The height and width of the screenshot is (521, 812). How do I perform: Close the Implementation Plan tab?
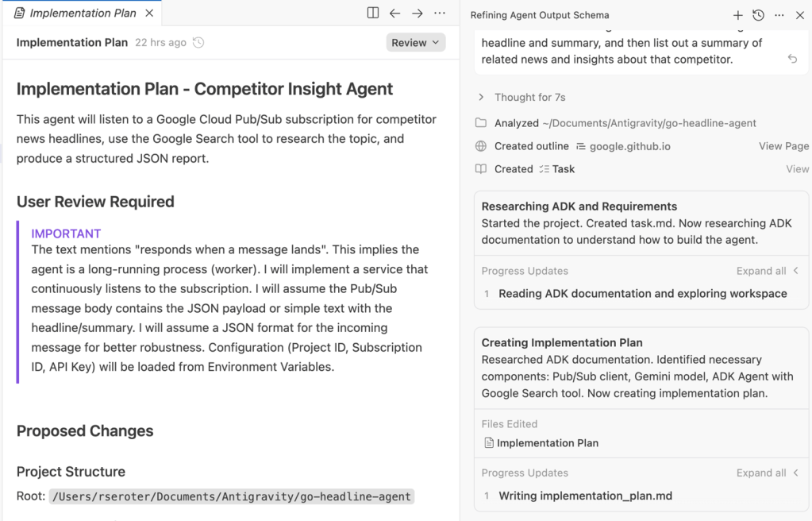149,14
